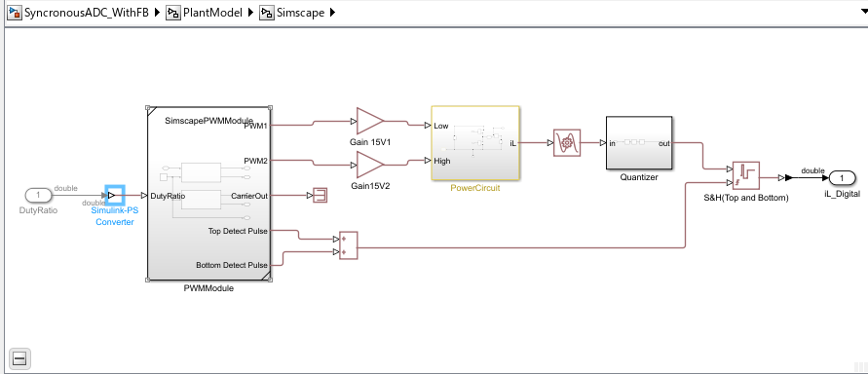Select the Simulink-PS Converter block
The image size is (868, 374).
115,196
